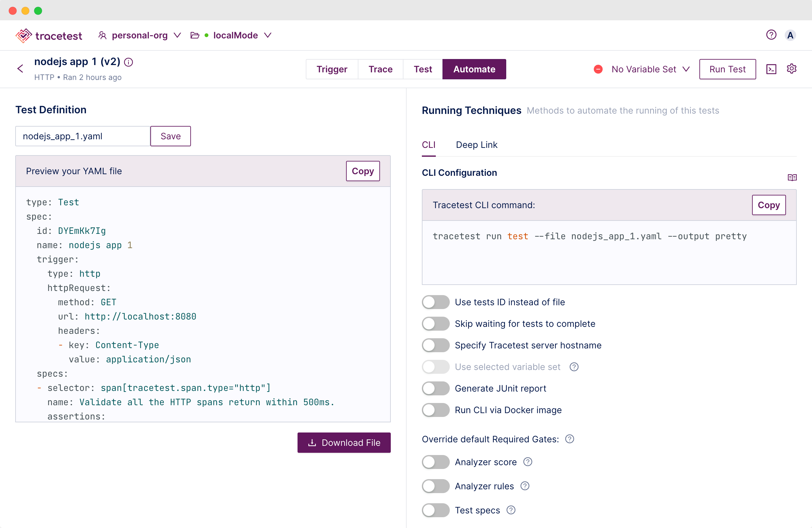
Task: Enable Specify Tracetest server hostname
Action: pyautogui.click(x=435, y=345)
